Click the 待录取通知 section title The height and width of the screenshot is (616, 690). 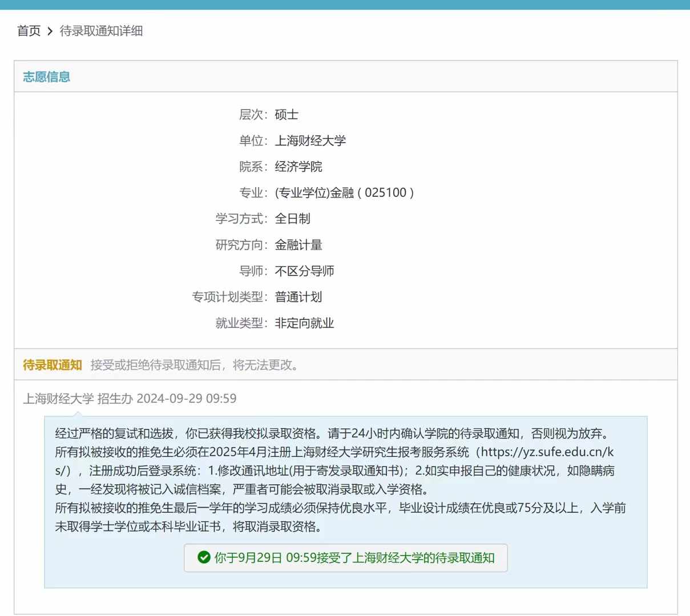[53, 365]
